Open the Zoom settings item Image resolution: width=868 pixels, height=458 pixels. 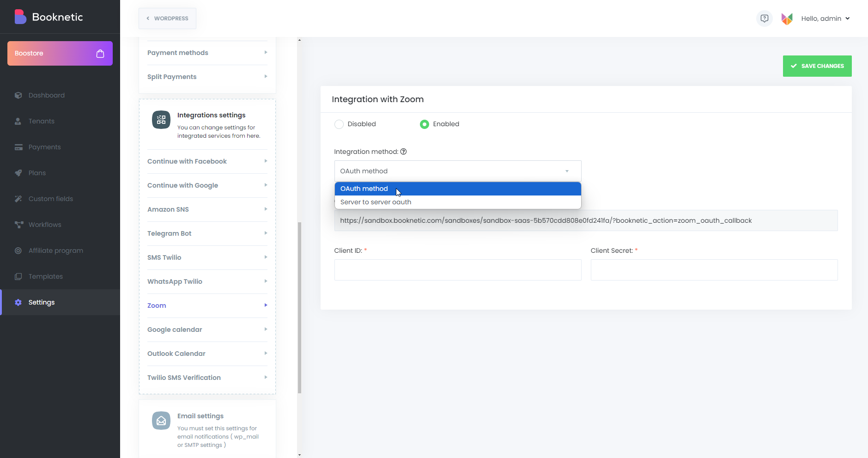point(207,305)
